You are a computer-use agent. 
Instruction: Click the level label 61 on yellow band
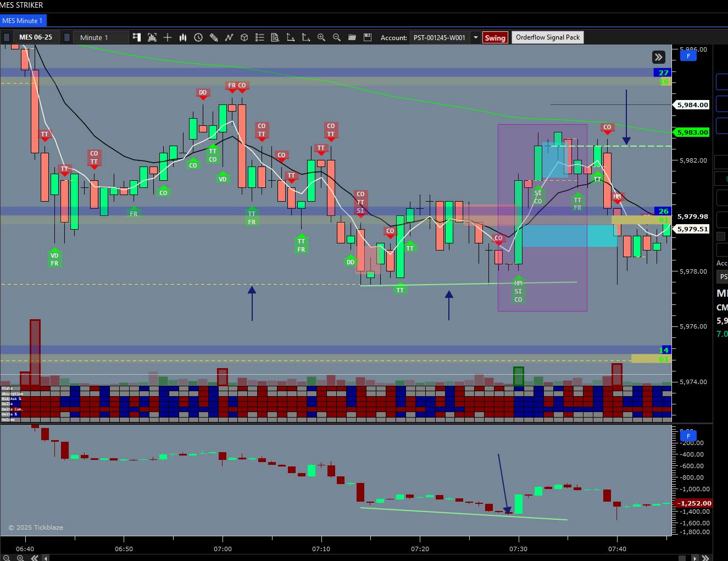pos(664,359)
